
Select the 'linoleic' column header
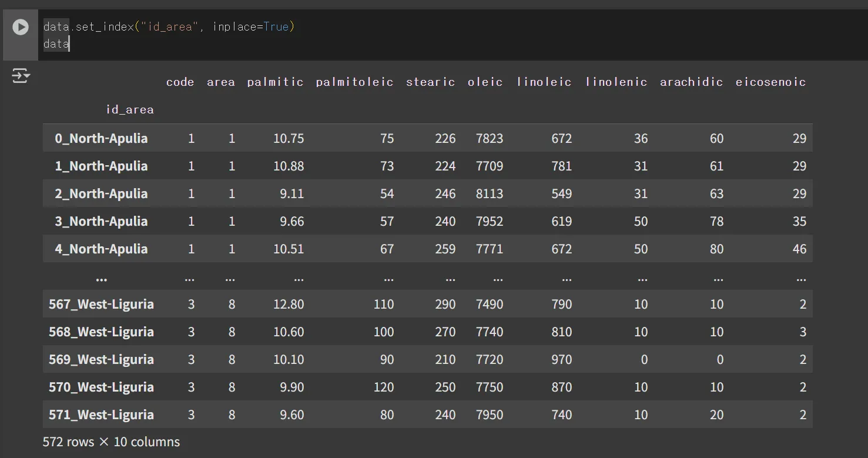click(544, 82)
